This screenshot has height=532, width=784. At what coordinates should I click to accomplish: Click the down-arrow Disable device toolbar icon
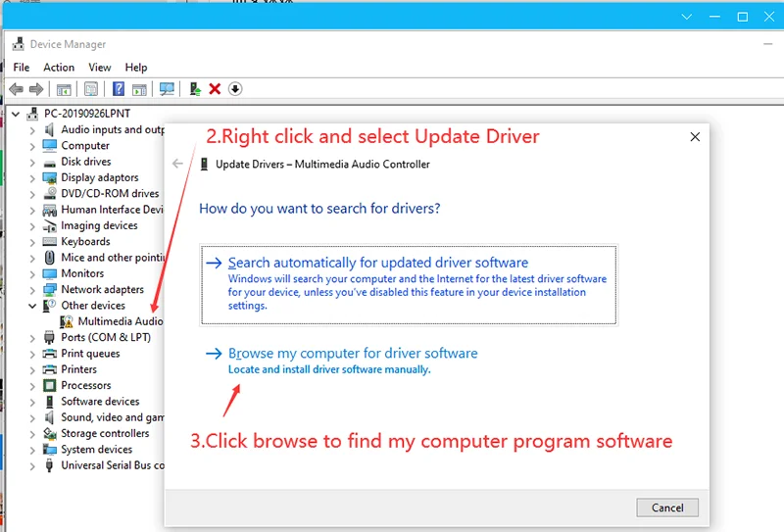235,89
